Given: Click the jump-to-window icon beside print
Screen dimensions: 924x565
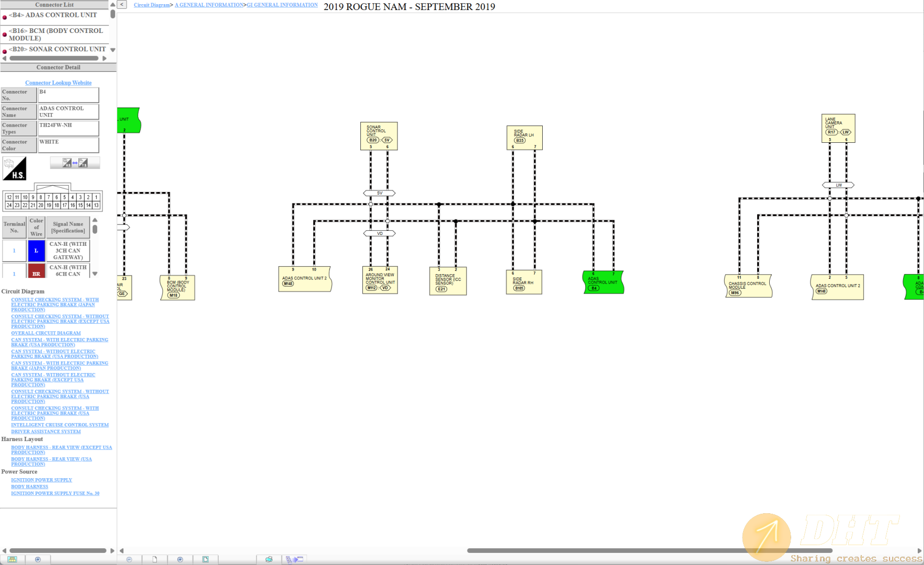Looking at the screenshot, I should pyautogui.click(x=294, y=559).
